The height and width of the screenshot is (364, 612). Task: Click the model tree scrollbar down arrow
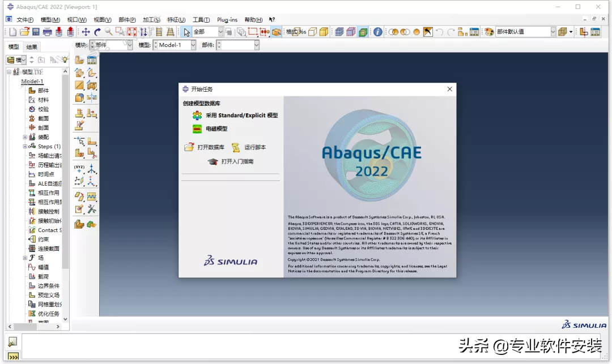65,320
